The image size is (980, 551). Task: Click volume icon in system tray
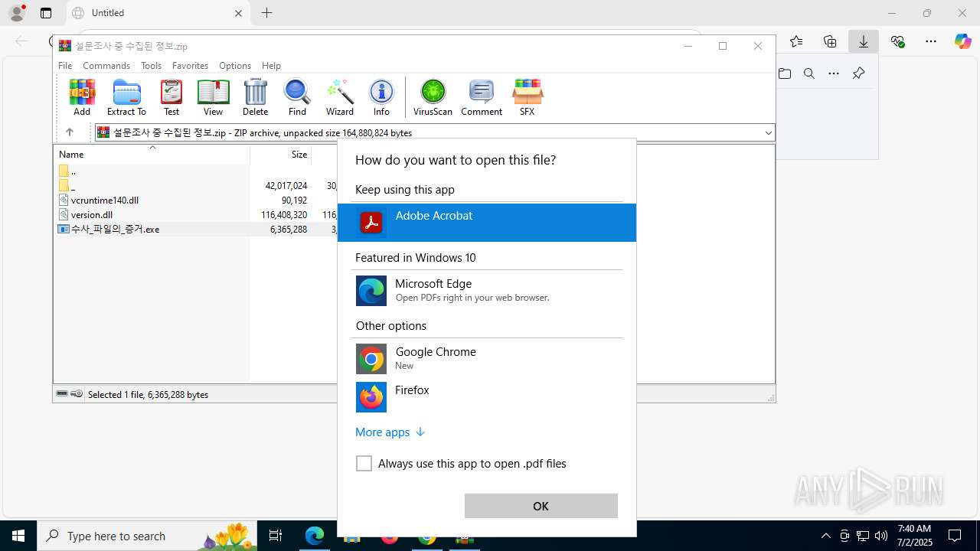tap(880, 536)
